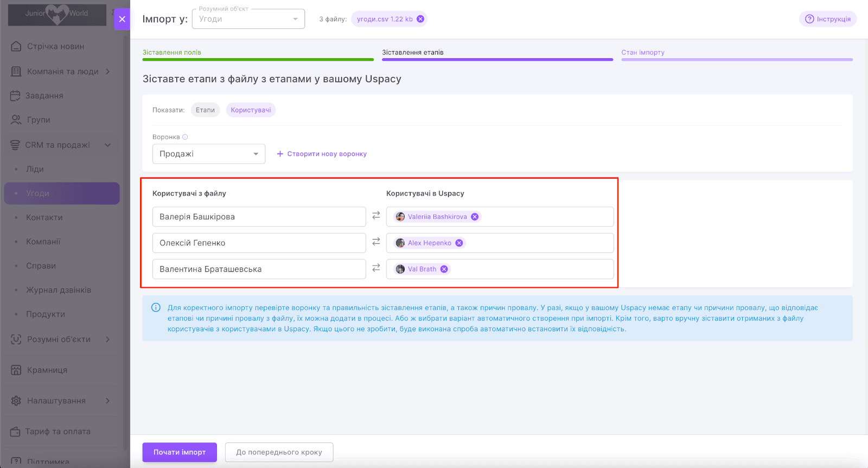The height and width of the screenshot is (468, 868).
Task: Open the Розумний об'єкт Угоди dropdown
Action: 248,19
